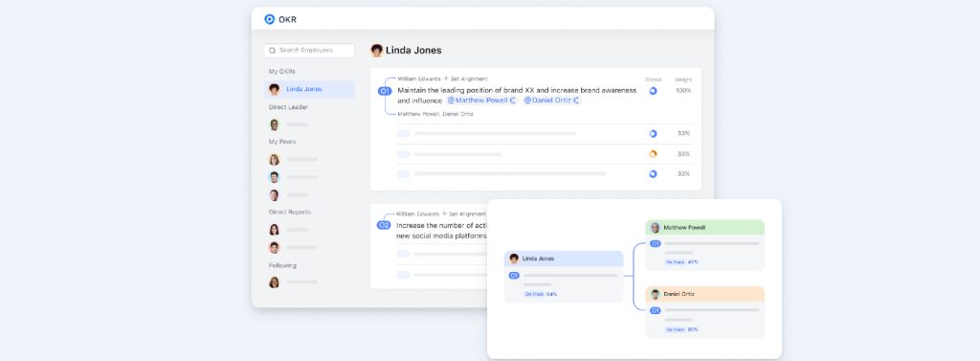Click the @Matthew Powell mention tag
Screen dimensions: 980x361
(482, 101)
